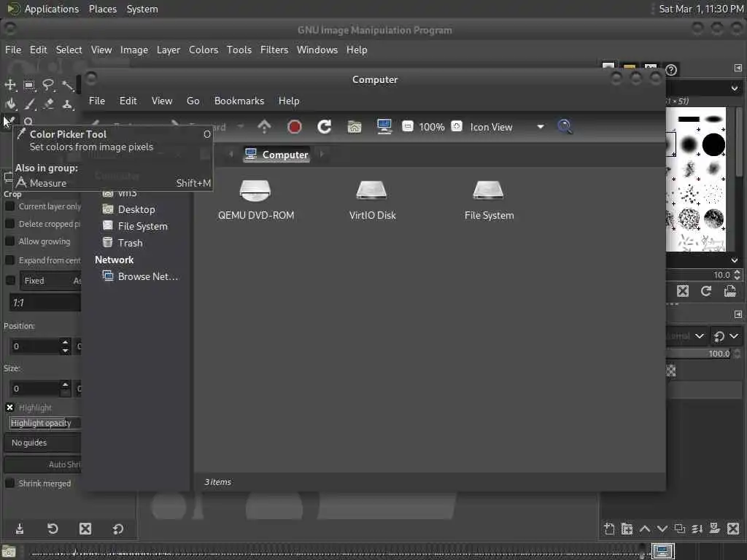Zoom out with the minus icon

[x=407, y=126]
